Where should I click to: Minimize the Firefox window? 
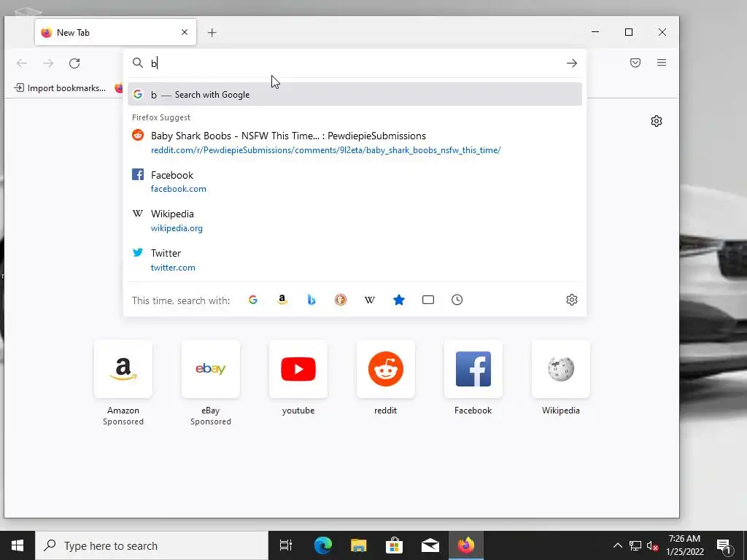tap(595, 32)
